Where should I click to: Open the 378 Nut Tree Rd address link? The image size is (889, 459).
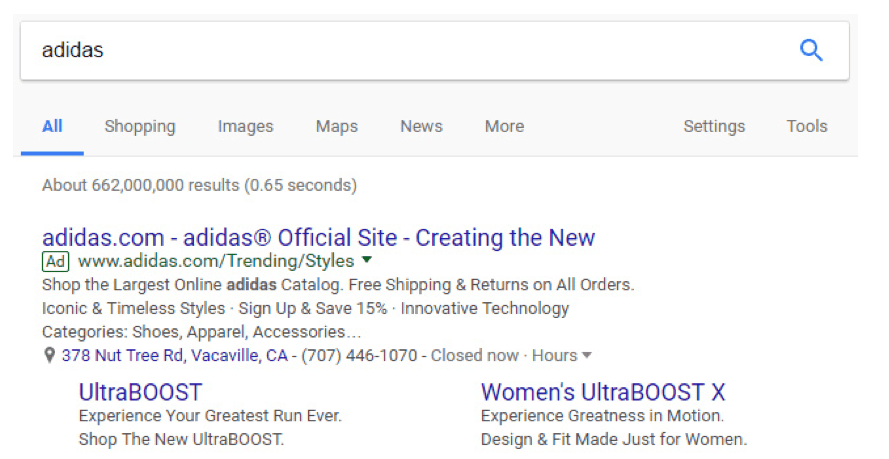coord(175,356)
